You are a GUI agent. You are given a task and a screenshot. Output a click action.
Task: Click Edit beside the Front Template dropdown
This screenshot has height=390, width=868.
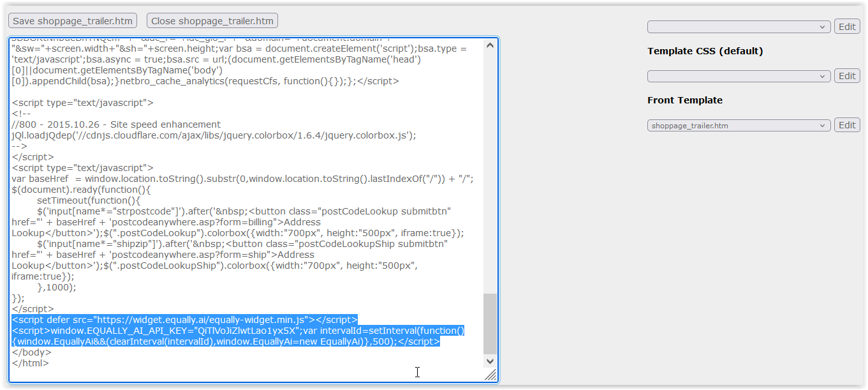tap(847, 125)
